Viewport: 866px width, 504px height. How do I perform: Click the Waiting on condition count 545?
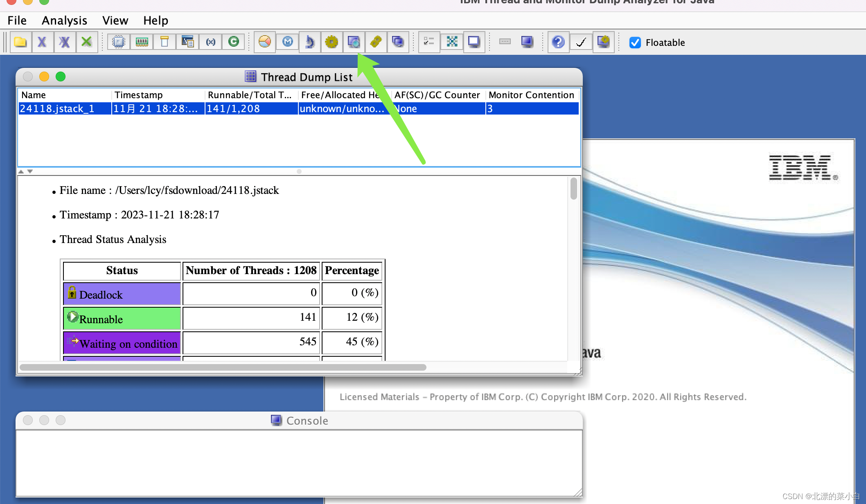pos(251,342)
